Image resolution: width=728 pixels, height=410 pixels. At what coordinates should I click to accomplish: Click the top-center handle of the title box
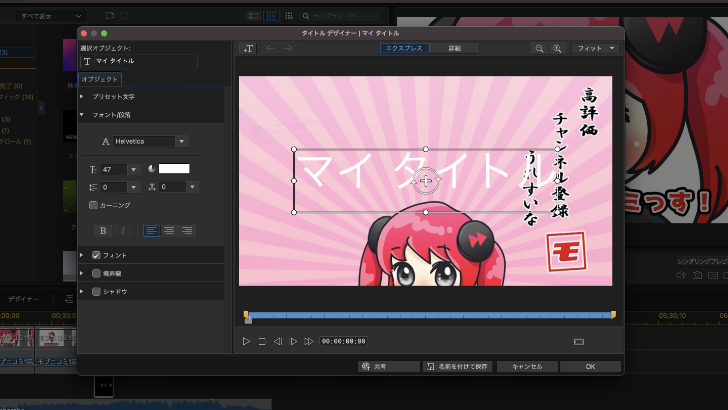(426, 149)
